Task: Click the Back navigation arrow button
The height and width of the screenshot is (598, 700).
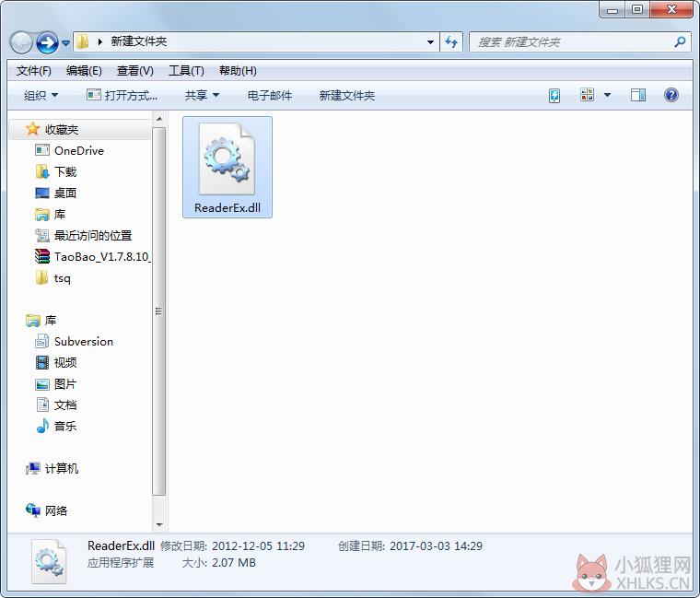Action: pos(21,42)
